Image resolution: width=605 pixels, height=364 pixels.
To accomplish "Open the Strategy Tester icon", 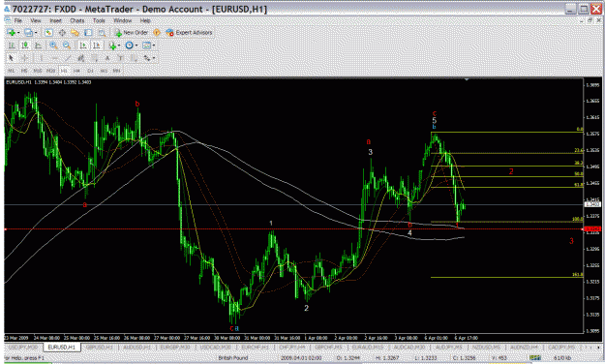I will click(102, 32).
